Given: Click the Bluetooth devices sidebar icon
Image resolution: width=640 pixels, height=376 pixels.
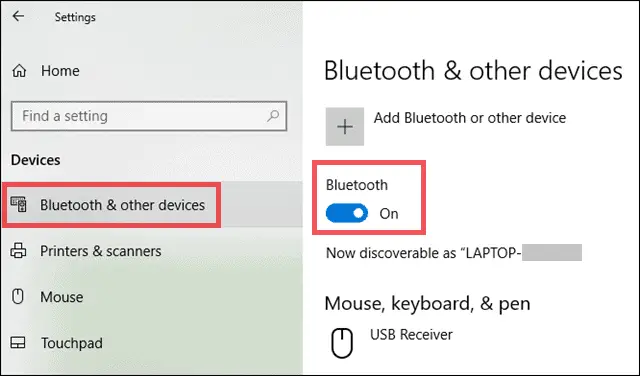Looking at the screenshot, I should tap(19, 204).
